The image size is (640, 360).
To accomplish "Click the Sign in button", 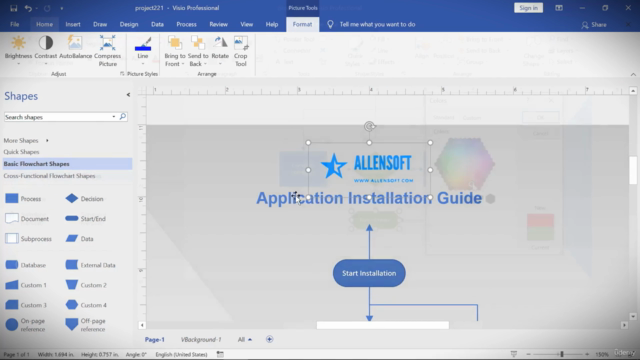I will coord(529,8).
